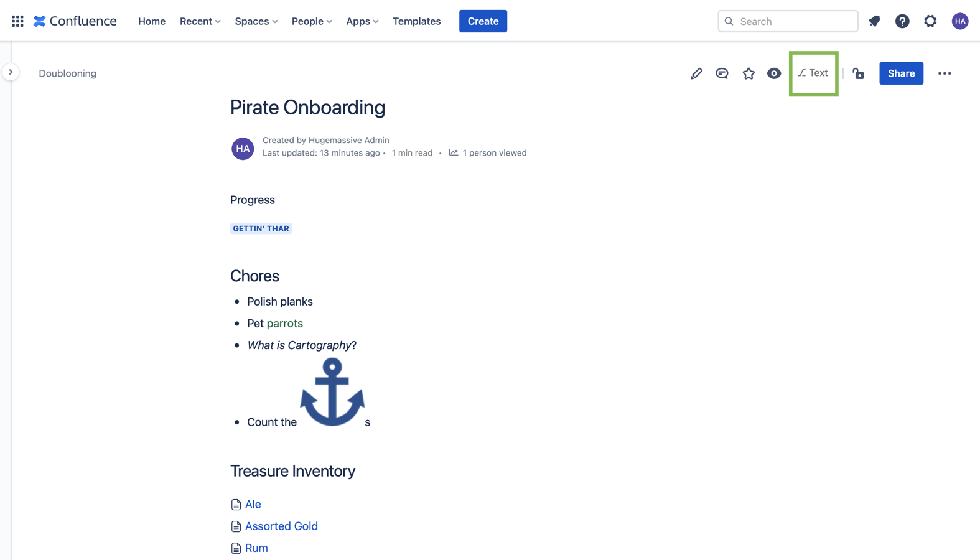The height and width of the screenshot is (560, 980).
Task: Open the Help question mark icon
Action: [x=902, y=21]
